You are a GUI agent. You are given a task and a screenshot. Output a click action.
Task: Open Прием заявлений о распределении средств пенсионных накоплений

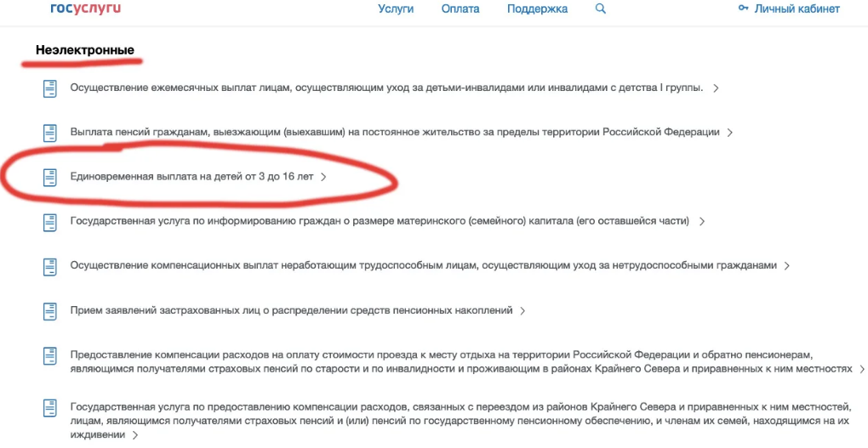tap(292, 310)
